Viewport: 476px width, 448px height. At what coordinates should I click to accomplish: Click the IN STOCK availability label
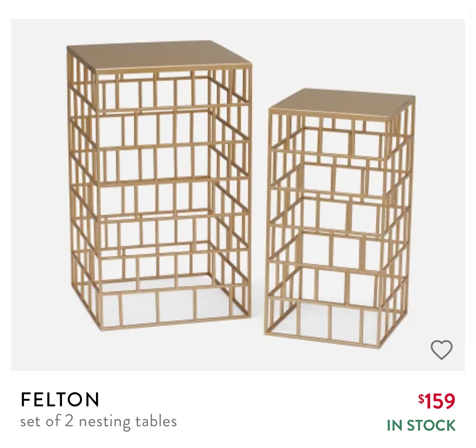[x=421, y=425]
